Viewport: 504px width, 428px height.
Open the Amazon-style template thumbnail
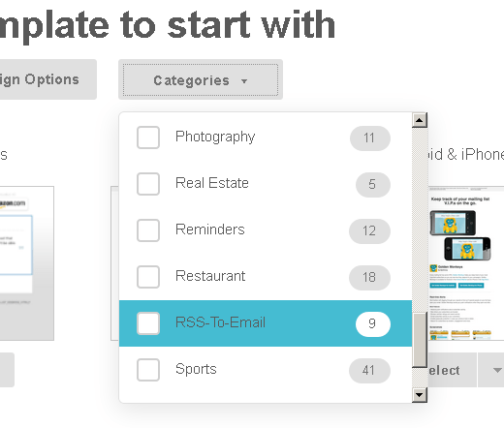pyautogui.click(x=27, y=263)
